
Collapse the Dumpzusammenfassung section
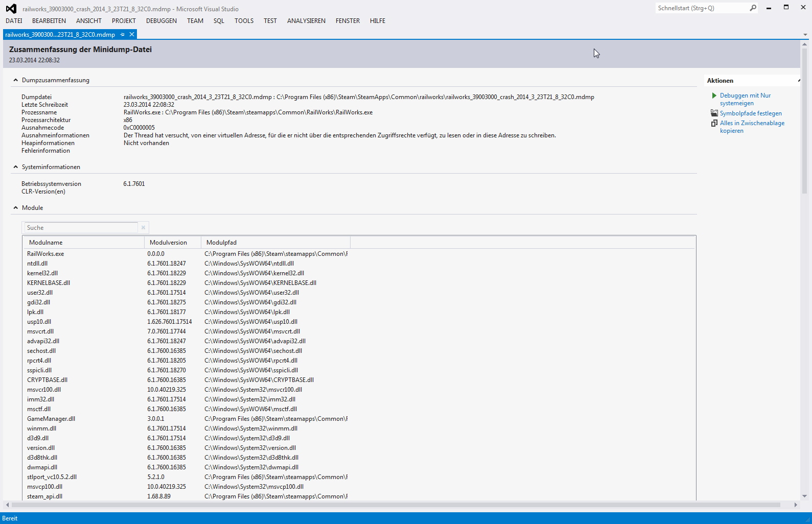pyautogui.click(x=16, y=80)
